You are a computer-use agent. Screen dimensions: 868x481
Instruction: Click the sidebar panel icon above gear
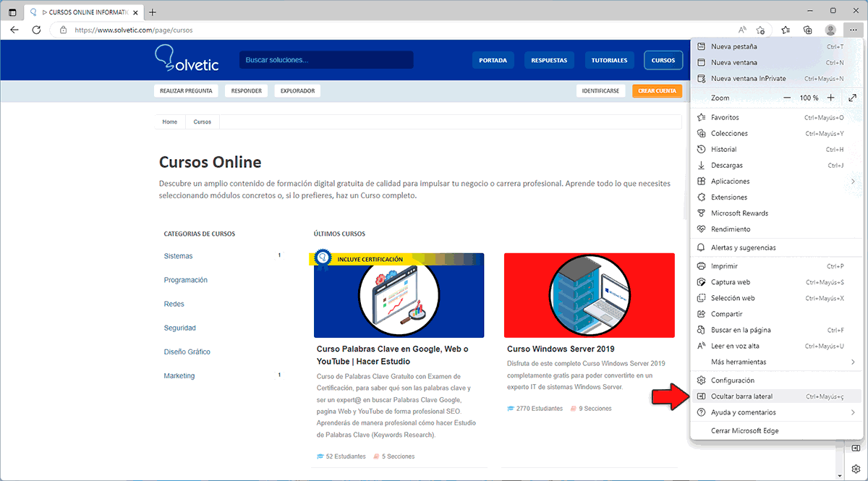pos(856,448)
